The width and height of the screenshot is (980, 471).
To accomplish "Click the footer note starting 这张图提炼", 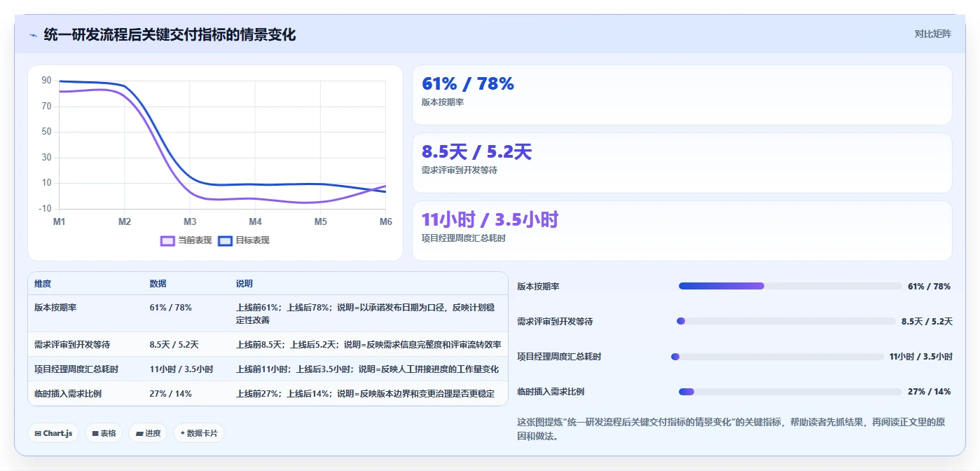I will (731, 430).
